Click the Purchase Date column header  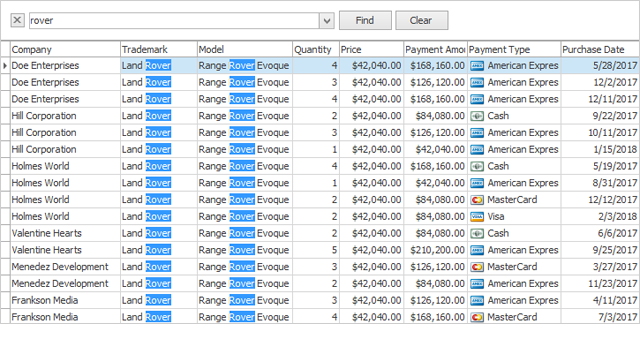(600, 49)
